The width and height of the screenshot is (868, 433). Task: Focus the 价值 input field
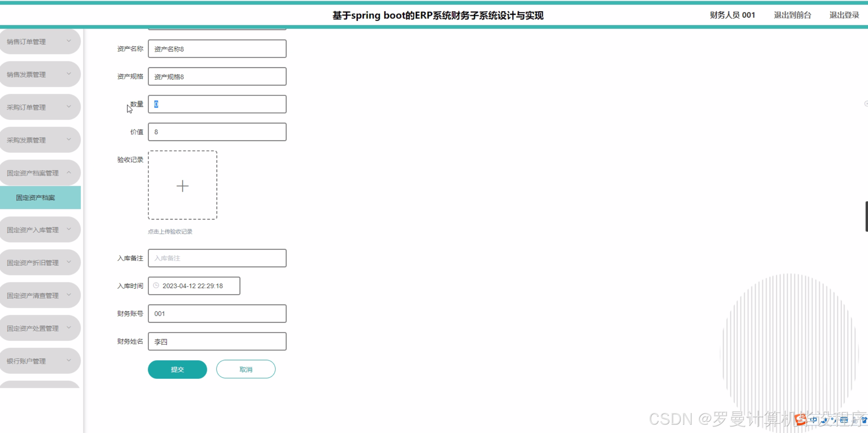click(217, 132)
